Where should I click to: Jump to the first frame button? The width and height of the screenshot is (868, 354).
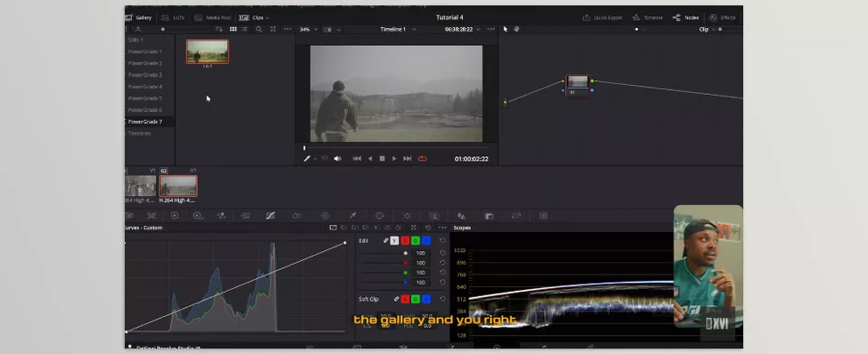pos(357,159)
